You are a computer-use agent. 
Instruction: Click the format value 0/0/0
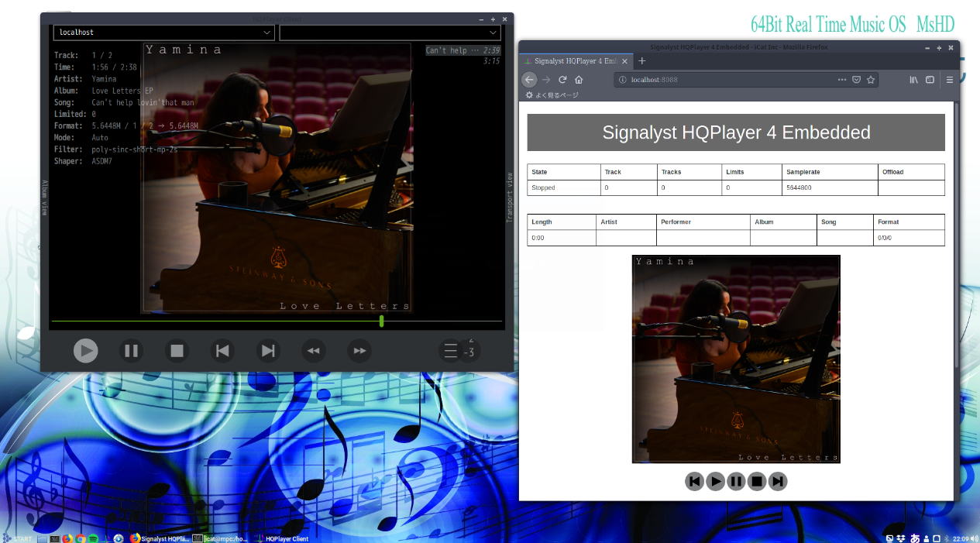pyautogui.click(x=909, y=238)
